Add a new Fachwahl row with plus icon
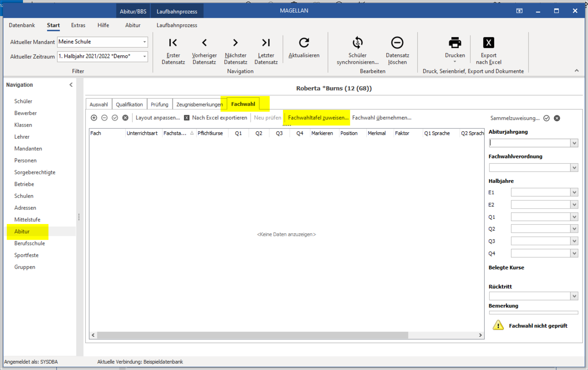The width and height of the screenshot is (588, 370). pyautogui.click(x=94, y=118)
